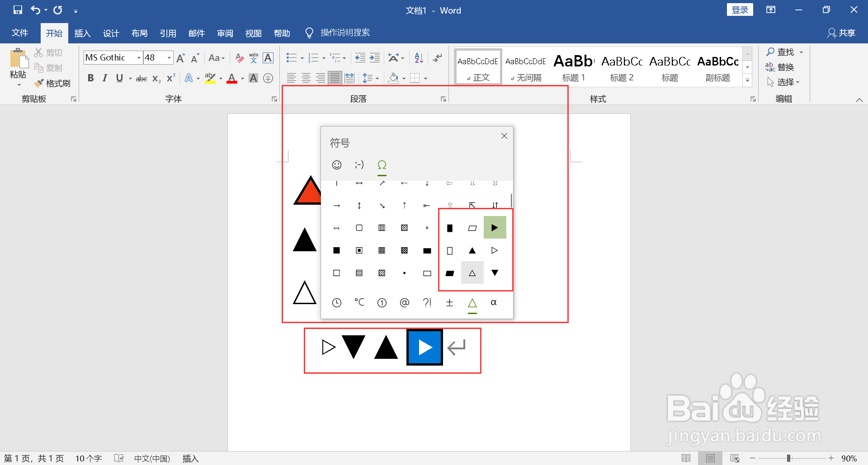Pick the clock symbol category

pos(337,303)
